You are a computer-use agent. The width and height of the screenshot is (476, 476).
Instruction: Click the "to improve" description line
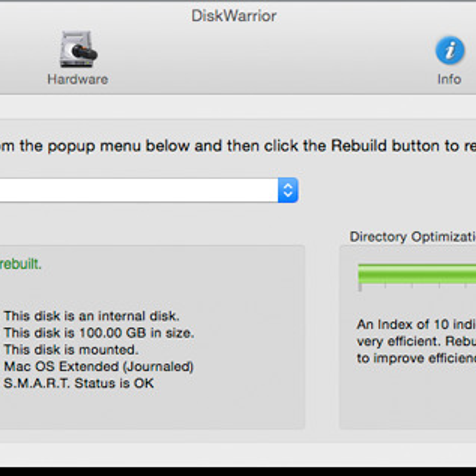(x=416, y=358)
